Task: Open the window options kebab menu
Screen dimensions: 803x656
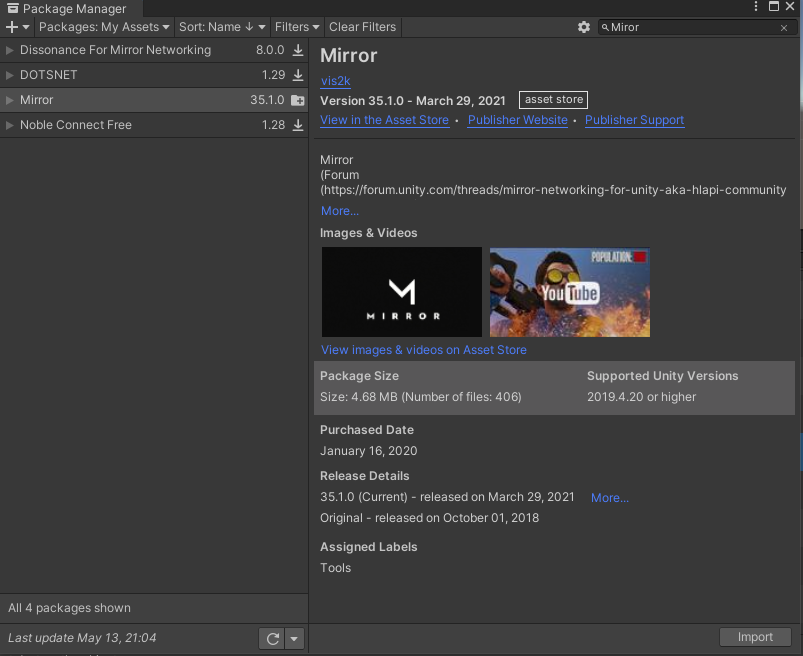Action: click(x=757, y=8)
